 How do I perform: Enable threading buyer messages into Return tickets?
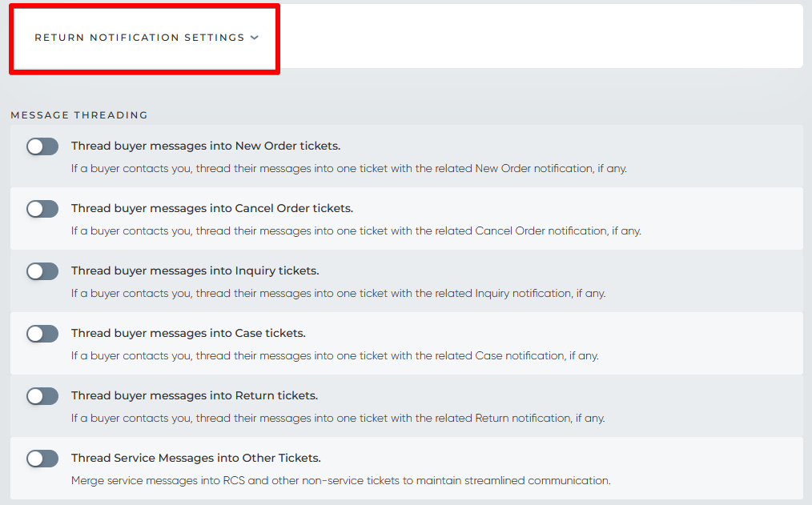42,396
